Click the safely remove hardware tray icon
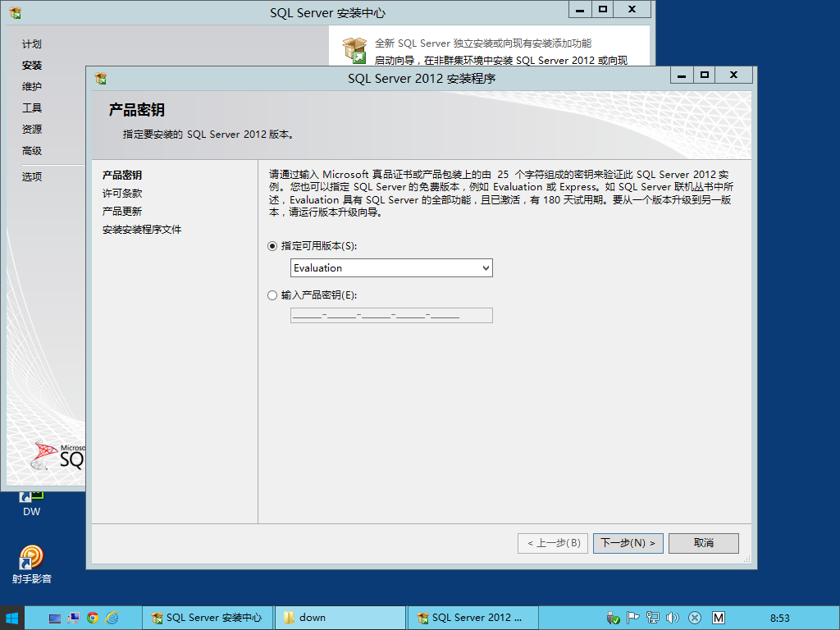The image size is (840, 630). pos(613,619)
